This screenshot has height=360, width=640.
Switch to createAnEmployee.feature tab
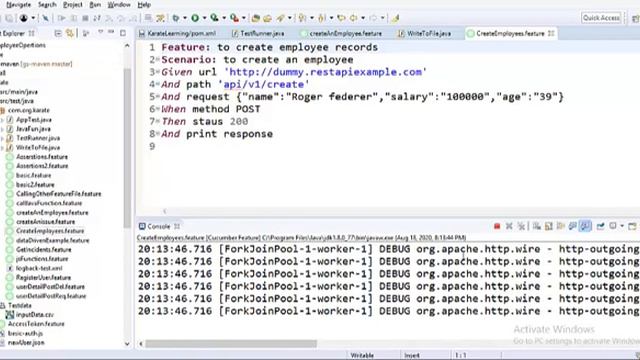(x=342, y=33)
